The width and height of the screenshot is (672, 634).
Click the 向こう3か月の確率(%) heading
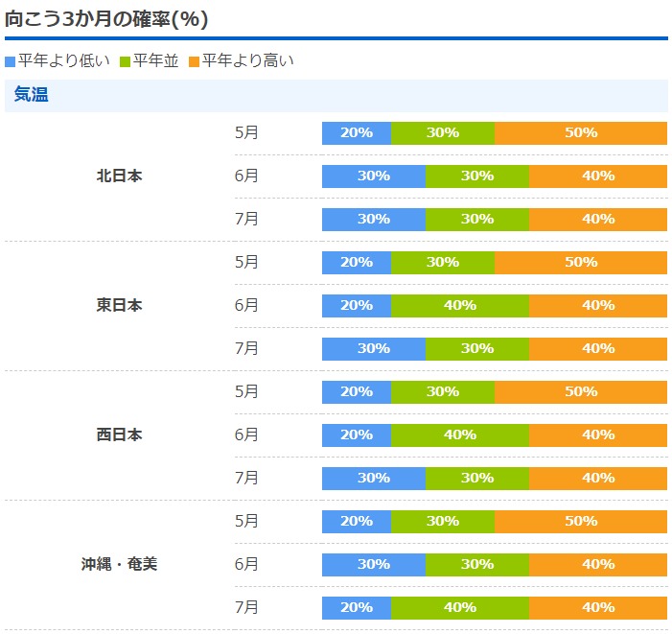(106, 18)
